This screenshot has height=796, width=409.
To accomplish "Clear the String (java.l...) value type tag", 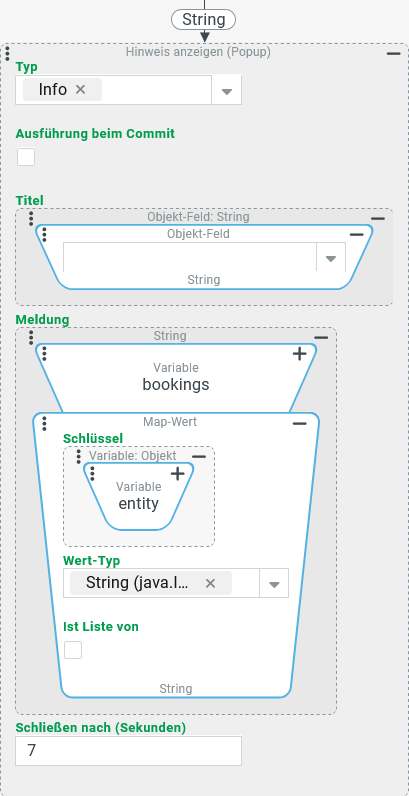I will point(210,583).
